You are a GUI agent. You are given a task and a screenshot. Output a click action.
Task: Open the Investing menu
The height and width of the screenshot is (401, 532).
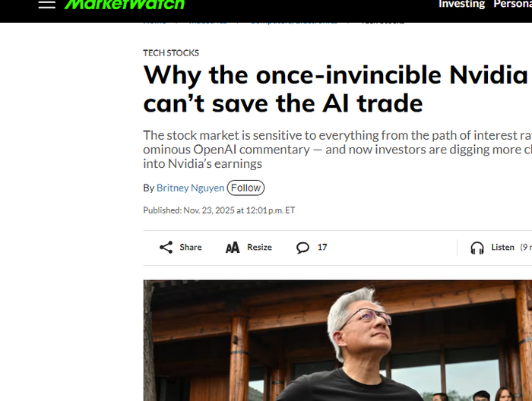(x=461, y=4)
